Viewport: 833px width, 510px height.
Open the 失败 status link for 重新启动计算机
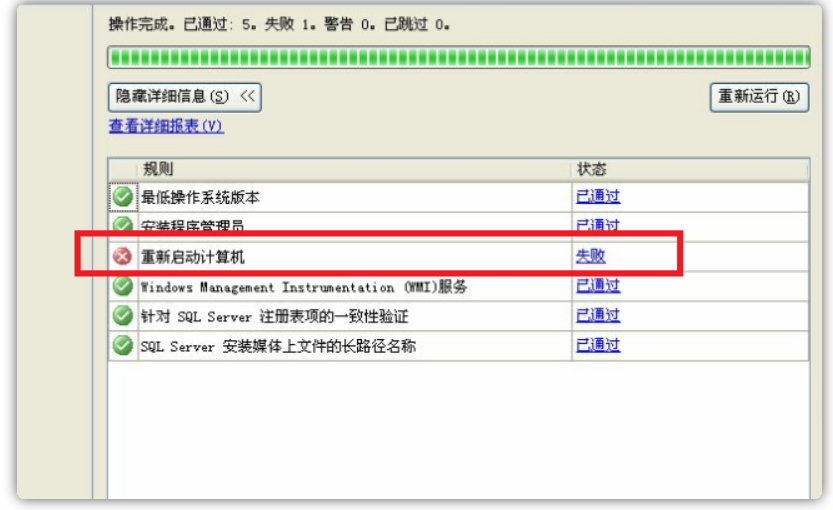(x=590, y=256)
